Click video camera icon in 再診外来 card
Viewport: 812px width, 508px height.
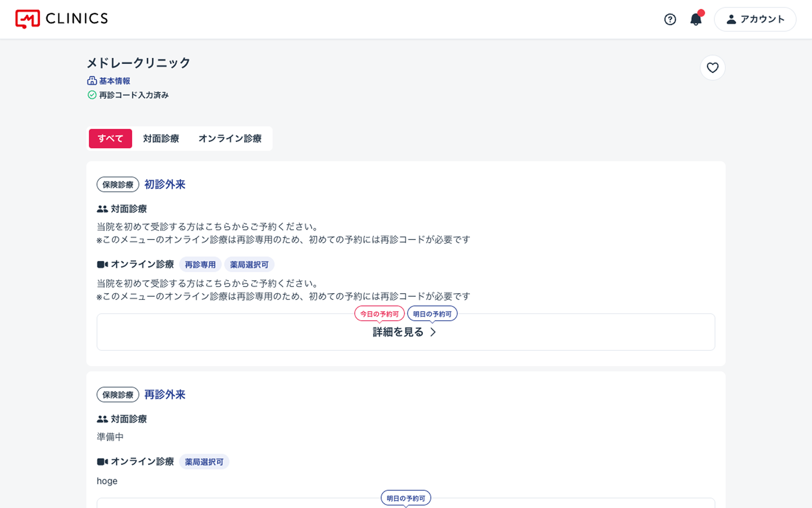coord(102,462)
